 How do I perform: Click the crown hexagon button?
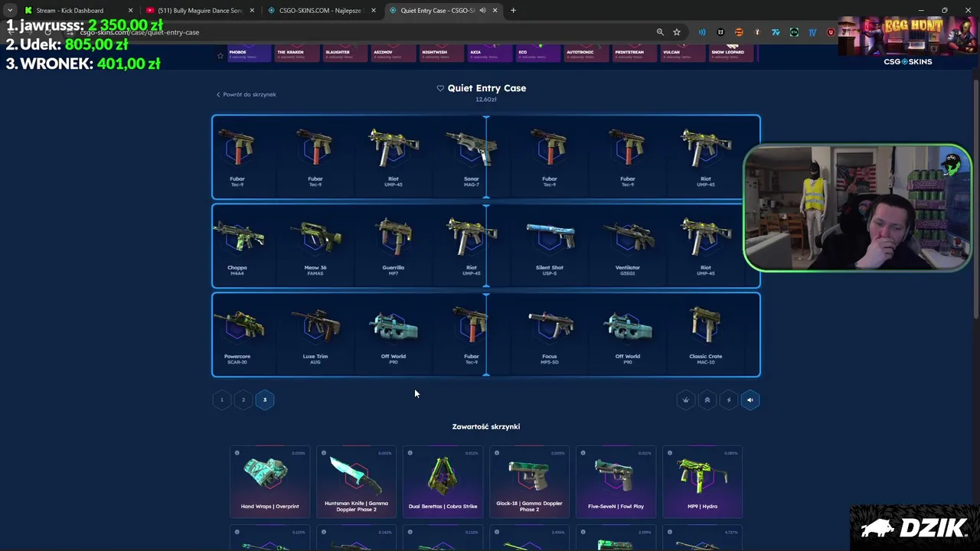pos(686,399)
